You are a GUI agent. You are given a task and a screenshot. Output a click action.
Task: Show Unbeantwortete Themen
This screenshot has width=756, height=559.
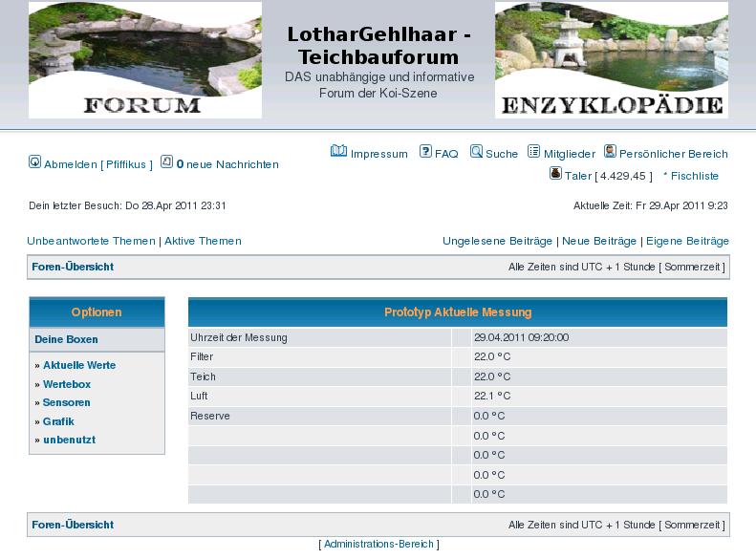[91, 241]
